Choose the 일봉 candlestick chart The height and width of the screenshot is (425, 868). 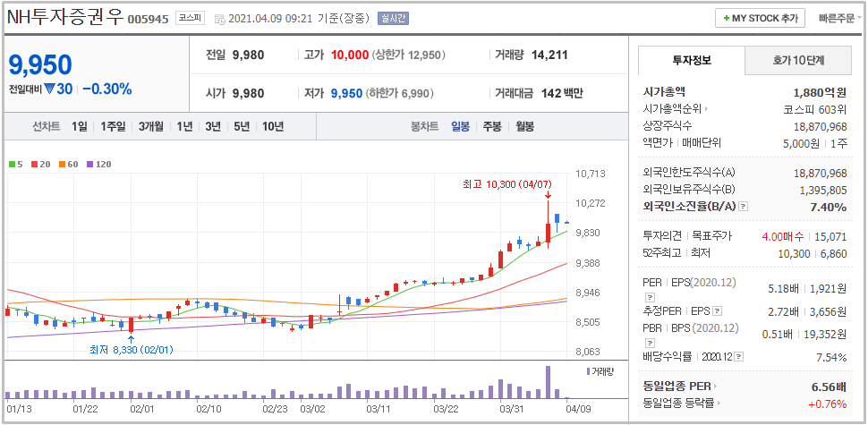(x=460, y=126)
